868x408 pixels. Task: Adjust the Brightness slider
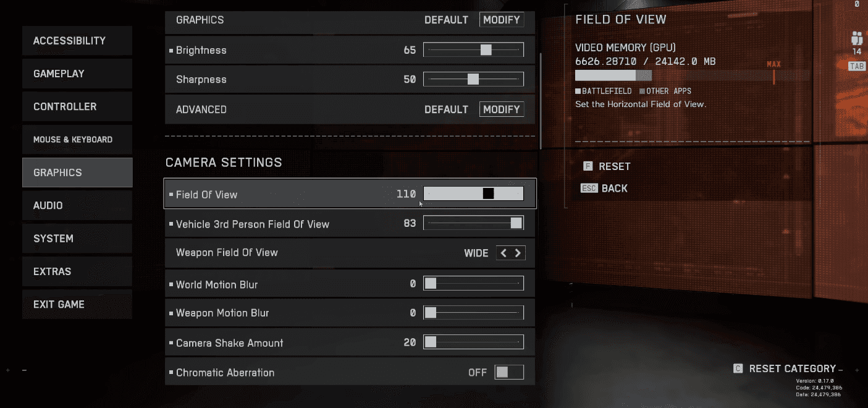pos(473,50)
